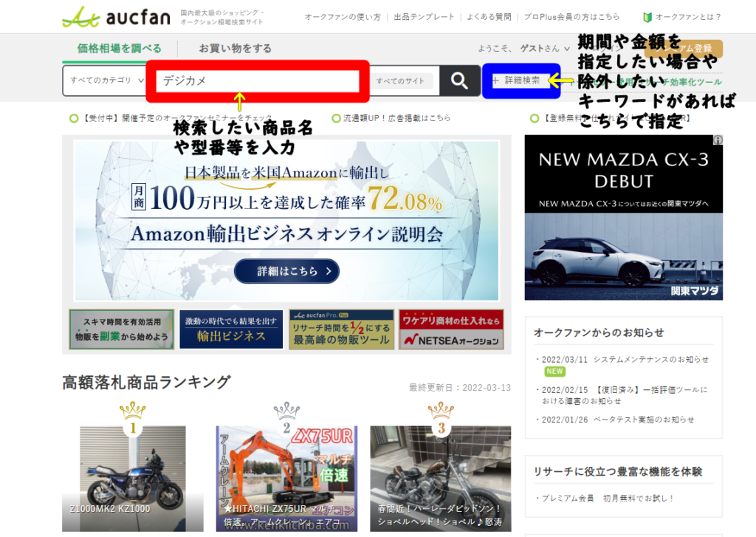Open the 【受付中】オークファンセミナー notice link
This screenshot has width=756, height=537.
point(171,118)
